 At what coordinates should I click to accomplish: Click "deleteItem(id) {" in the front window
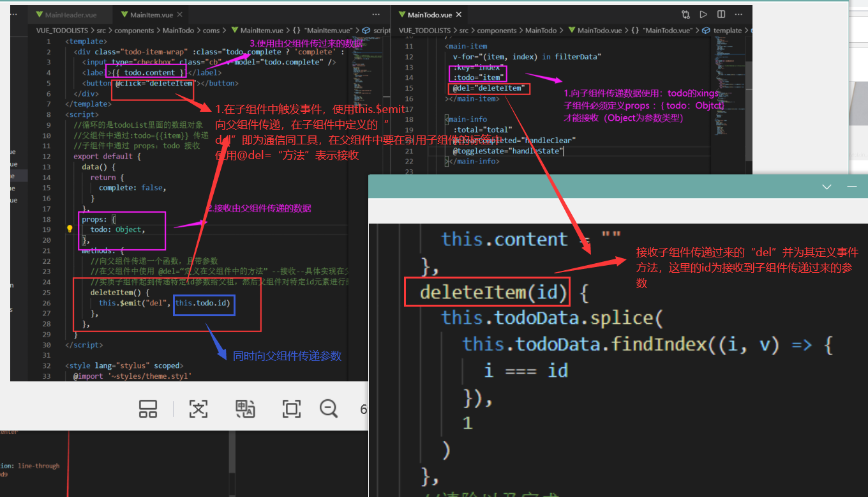click(505, 293)
